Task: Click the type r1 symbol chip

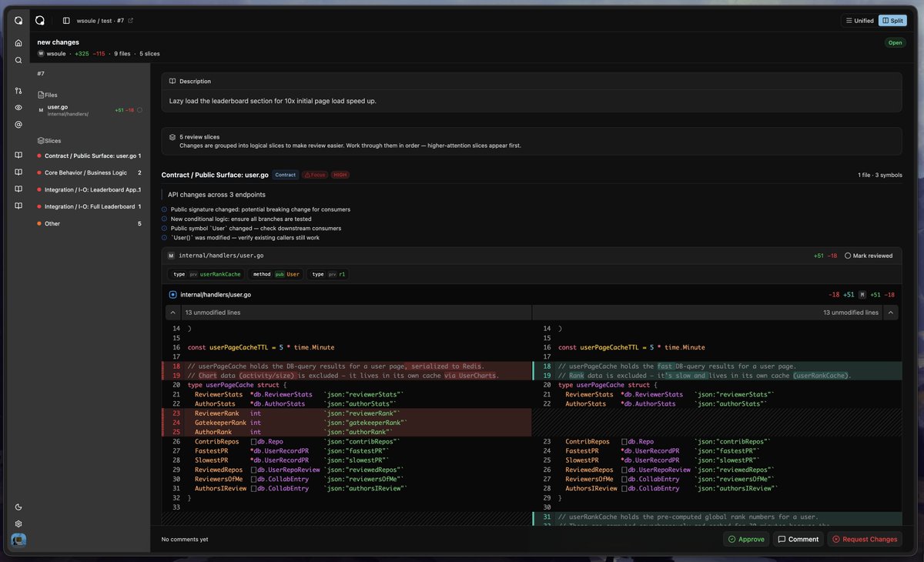Action: tap(329, 274)
